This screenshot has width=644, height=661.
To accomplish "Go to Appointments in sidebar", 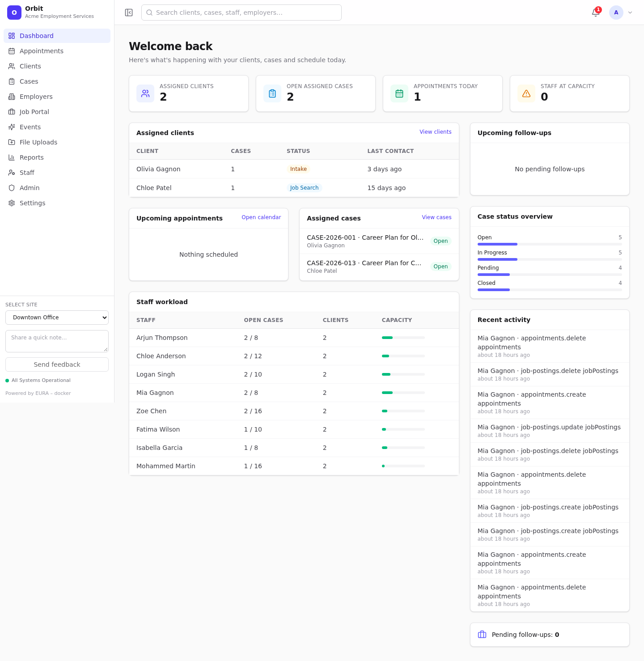I will pyautogui.click(x=57, y=51).
